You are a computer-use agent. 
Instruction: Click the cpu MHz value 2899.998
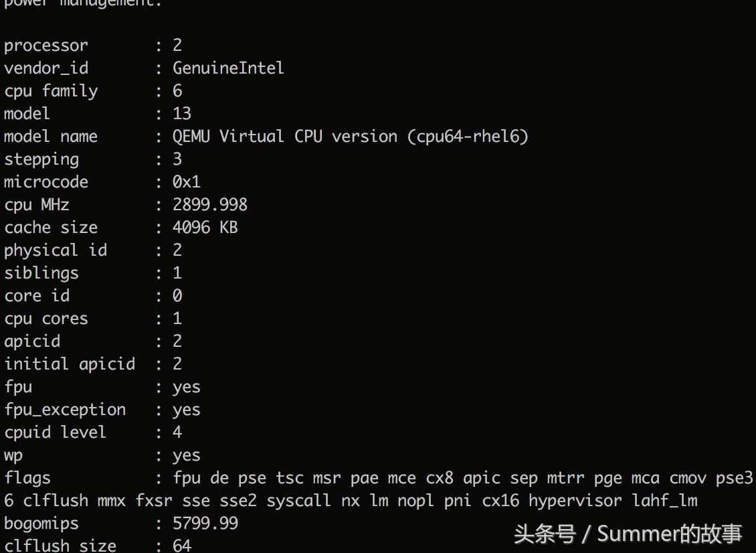(209, 205)
